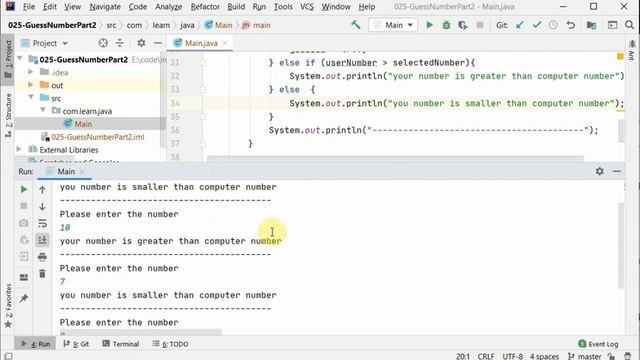Commit changes with the green checkmark icon
The height and width of the screenshot is (360, 640).
537,25
